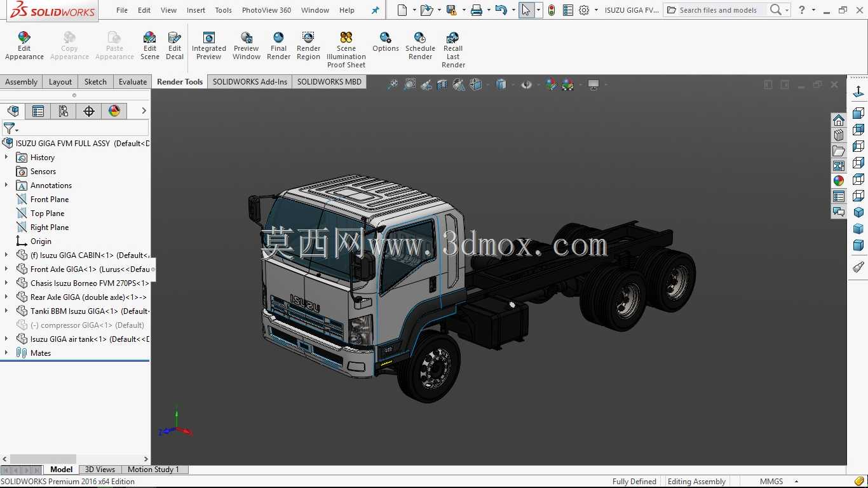Open the ConfigurationManager tab
Viewport: 868px width, 488px height.
coord(64,111)
